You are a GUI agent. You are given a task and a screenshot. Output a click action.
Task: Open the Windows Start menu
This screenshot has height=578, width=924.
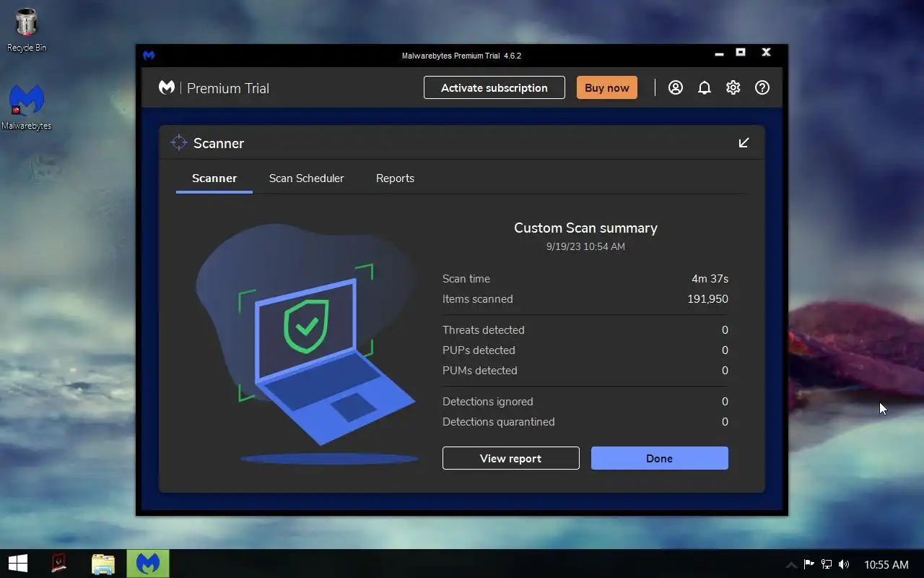pyautogui.click(x=17, y=564)
